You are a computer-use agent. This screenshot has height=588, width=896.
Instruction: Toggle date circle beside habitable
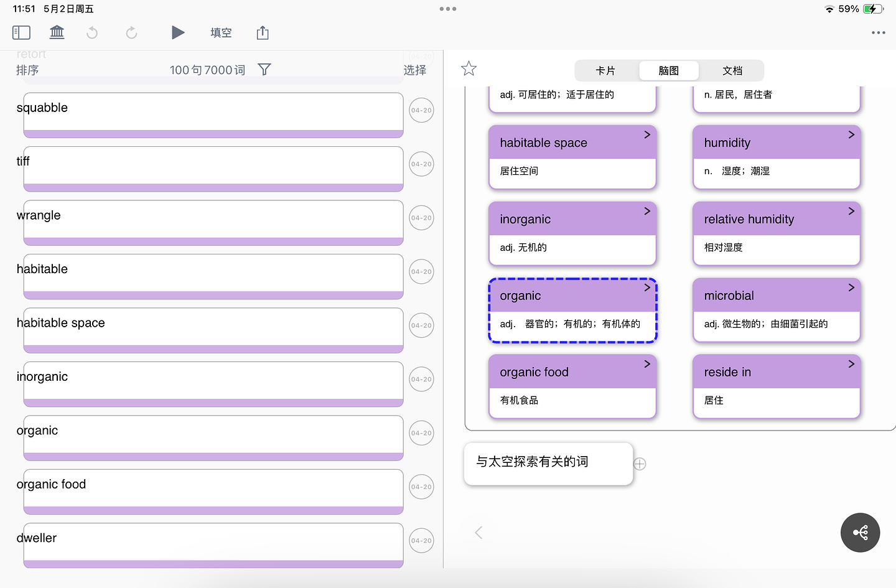point(421,272)
